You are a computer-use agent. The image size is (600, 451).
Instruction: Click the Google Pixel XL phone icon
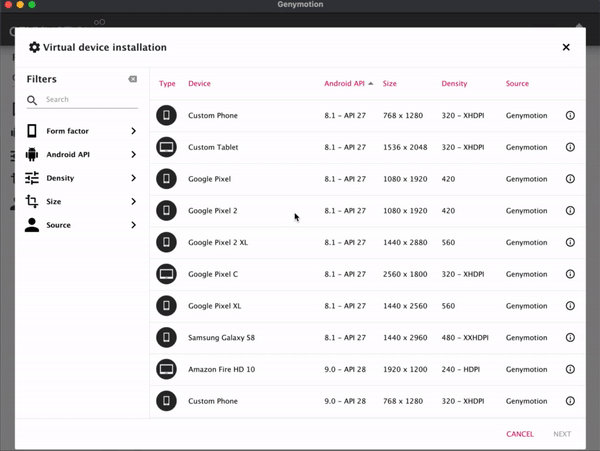click(x=166, y=306)
